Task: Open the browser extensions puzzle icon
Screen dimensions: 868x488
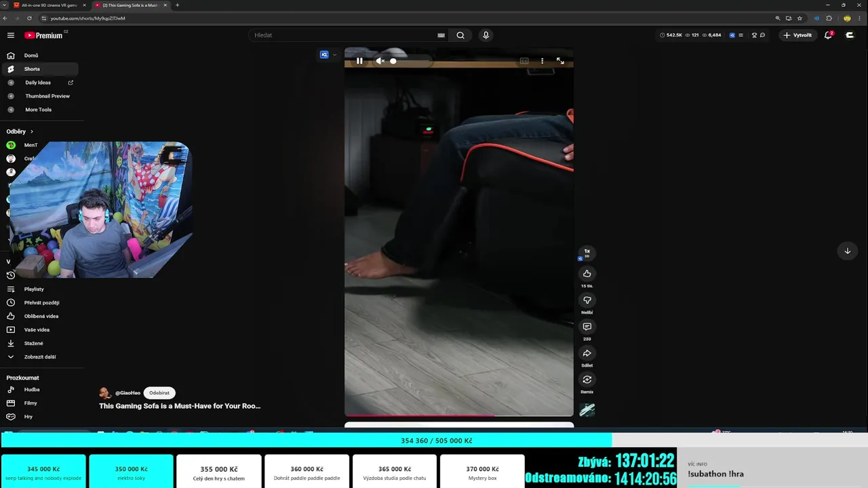Action: click(x=829, y=18)
